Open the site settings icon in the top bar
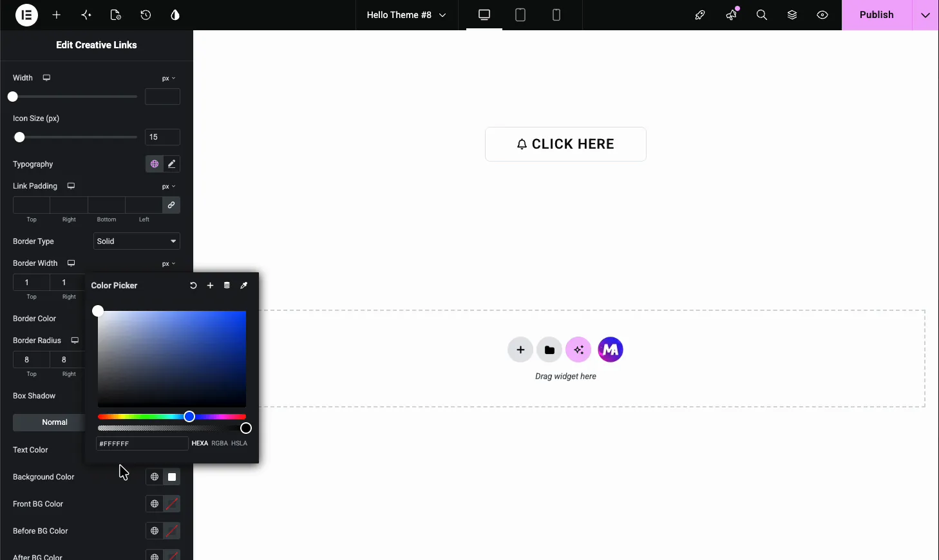939x560 pixels. click(x=86, y=15)
